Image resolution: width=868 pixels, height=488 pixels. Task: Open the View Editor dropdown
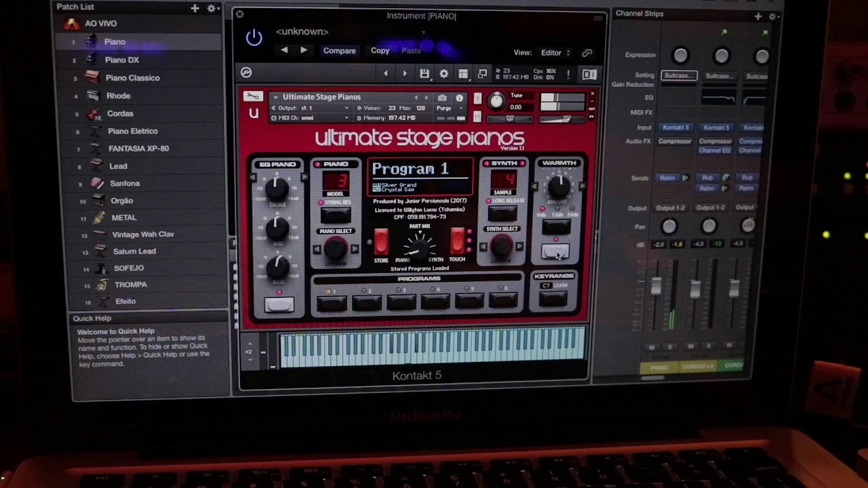pos(555,53)
